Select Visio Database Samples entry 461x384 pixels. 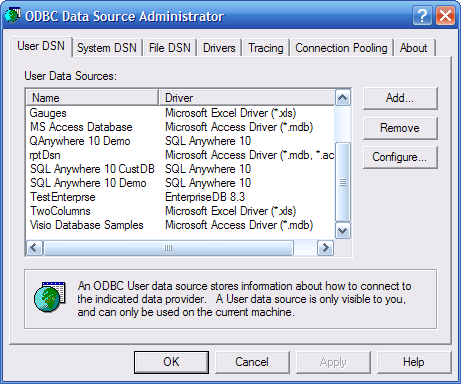tap(87, 225)
